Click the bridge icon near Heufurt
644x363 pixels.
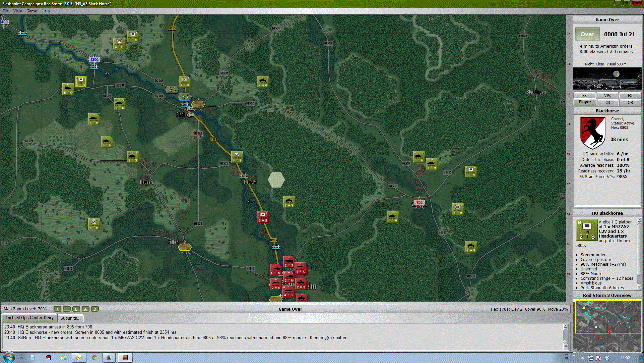pos(243,175)
